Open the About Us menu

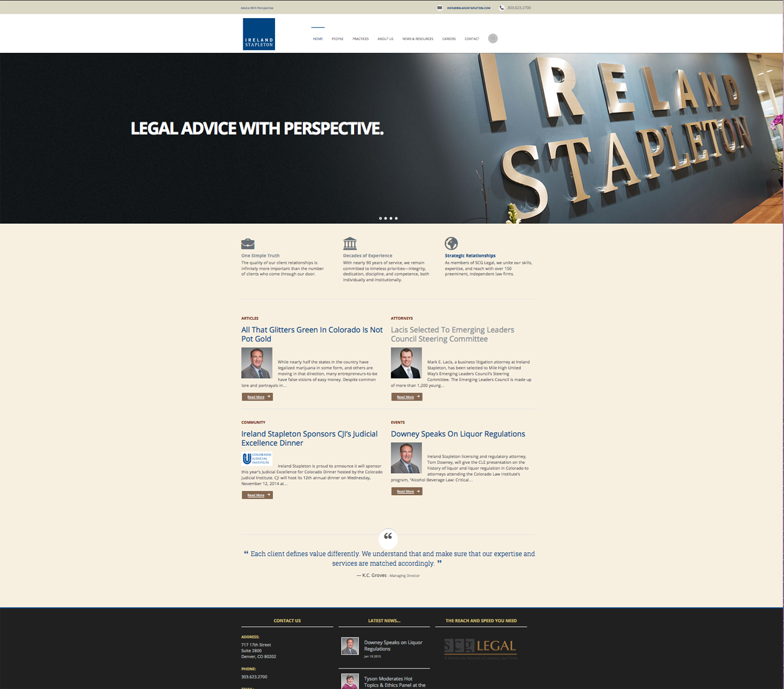click(x=385, y=39)
